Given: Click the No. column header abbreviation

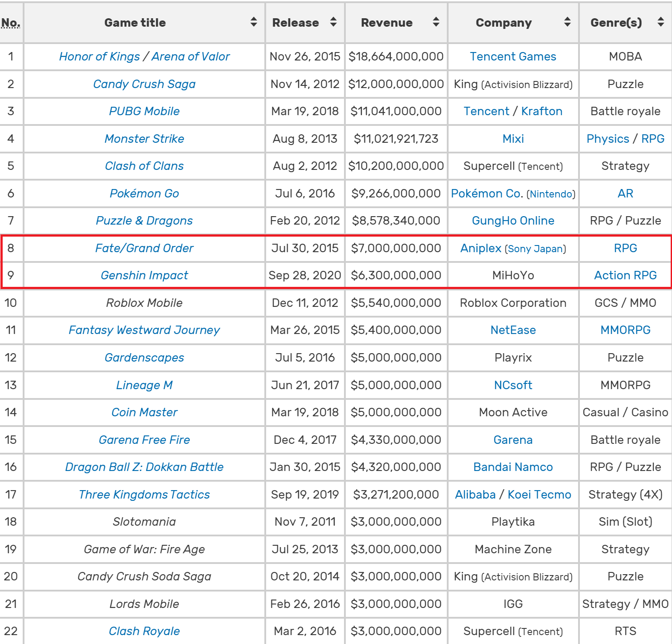Looking at the screenshot, I should click(x=11, y=23).
